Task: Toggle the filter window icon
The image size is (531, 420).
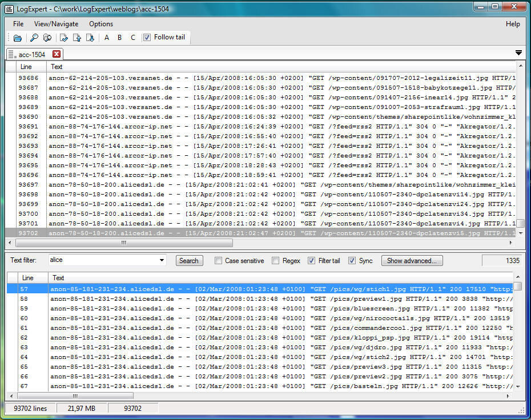Action: click(47, 38)
